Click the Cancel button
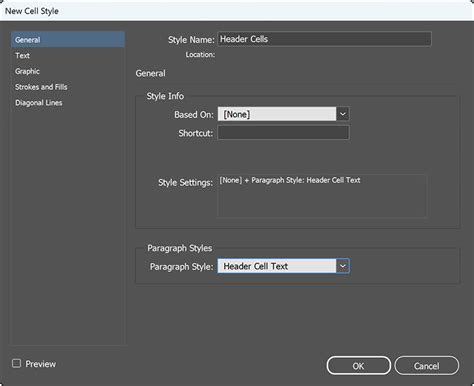 426,366
